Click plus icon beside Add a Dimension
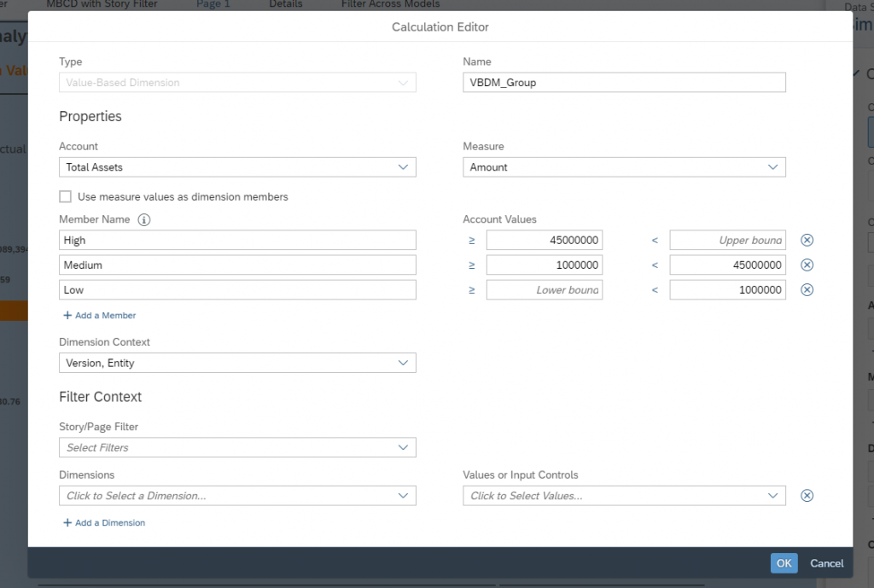The image size is (874, 588). [67, 523]
